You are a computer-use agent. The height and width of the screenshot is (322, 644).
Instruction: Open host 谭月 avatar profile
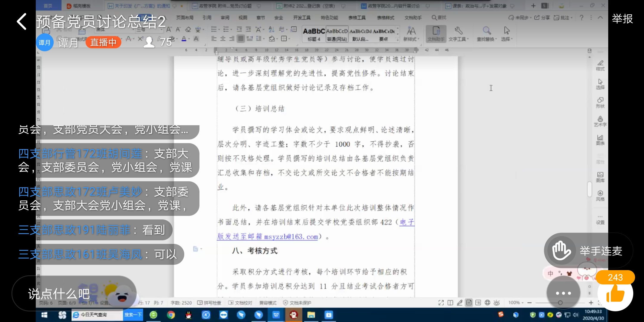[x=44, y=43]
